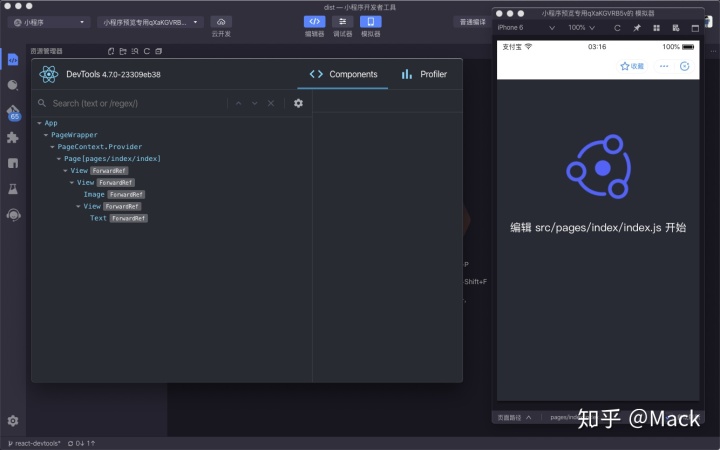720x450 pixels.
Task: Click the 普通编译 compile mode button
Action: (x=472, y=22)
